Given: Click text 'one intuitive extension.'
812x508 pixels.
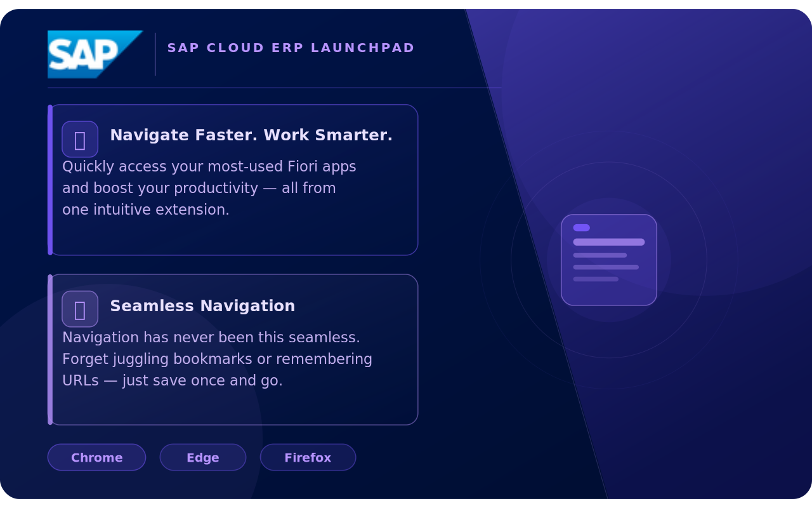Looking at the screenshot, I should pos(146,210).
